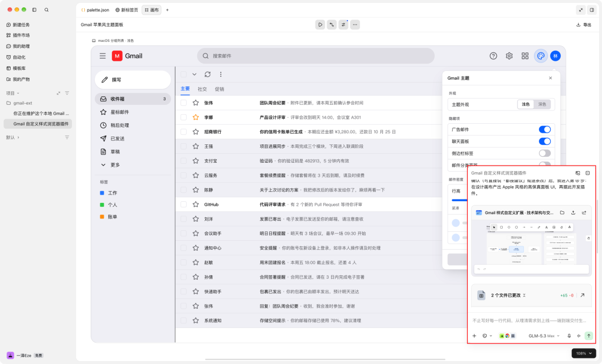Select the 促销 mail tab
The height and width of the screenshot is (364, 602).
click(x=220, y=89)
